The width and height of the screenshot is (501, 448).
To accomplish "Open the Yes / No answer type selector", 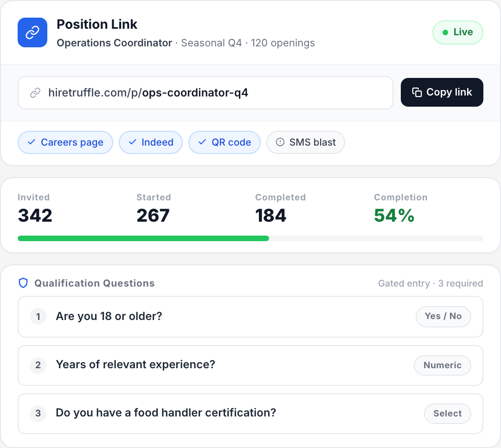I will [x=443, y=316].
